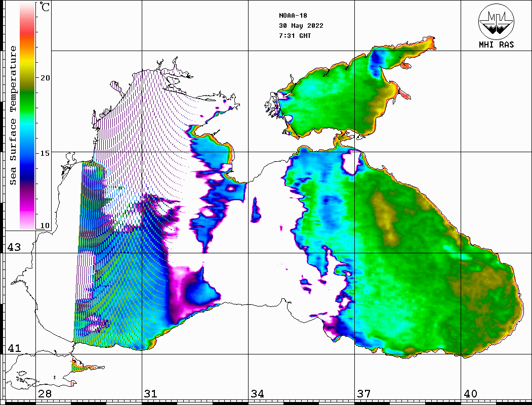This screenshot has height=405, width=532.
Task: Click the 'Sea Surface Temperature' vertical label
Action: coord(13,116)
